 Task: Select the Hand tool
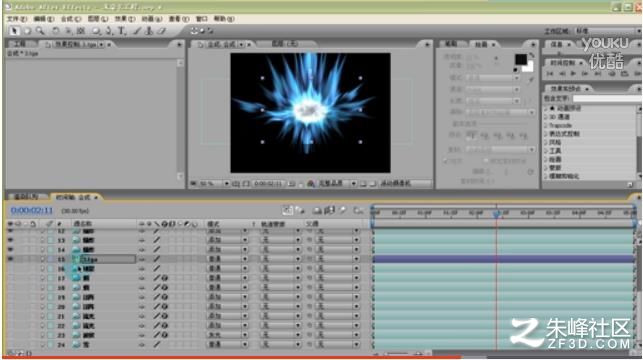point(27,31)
